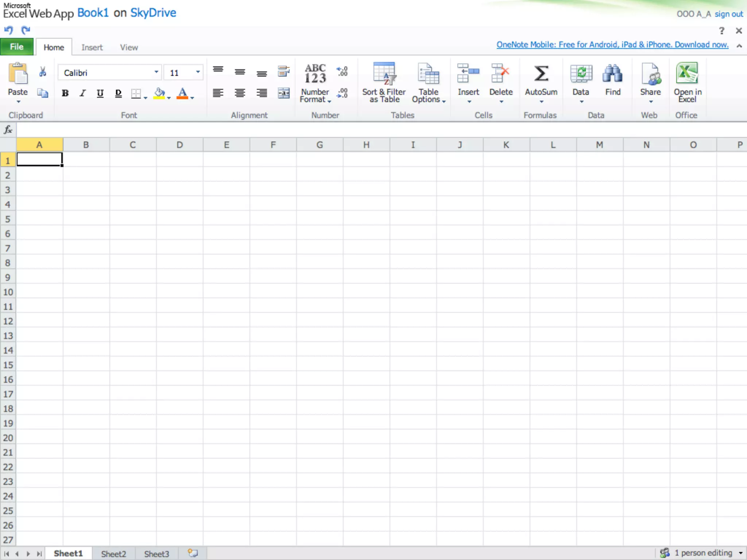This screenshot has height=560, width=747.
Task: Select the Sheet2 worksheet tab
Action: click(x=113, y=554)
